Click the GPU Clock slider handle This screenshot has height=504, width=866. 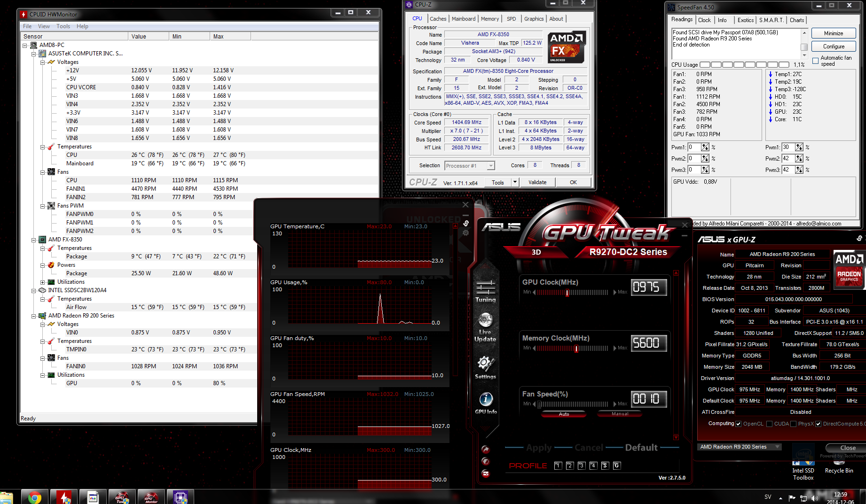click(567, 293)
